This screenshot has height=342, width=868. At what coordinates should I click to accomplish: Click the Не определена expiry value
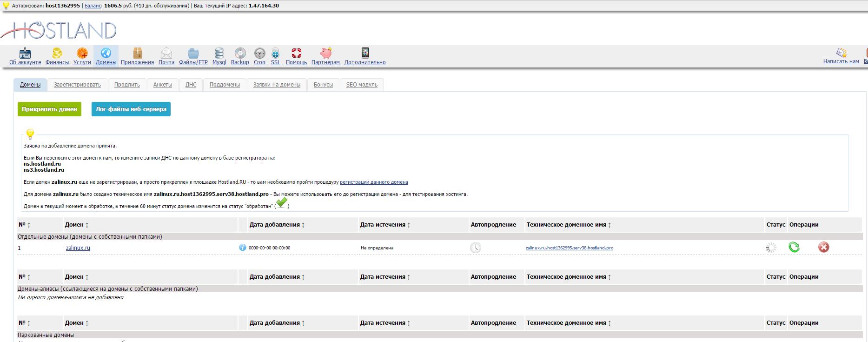[377, 248]
